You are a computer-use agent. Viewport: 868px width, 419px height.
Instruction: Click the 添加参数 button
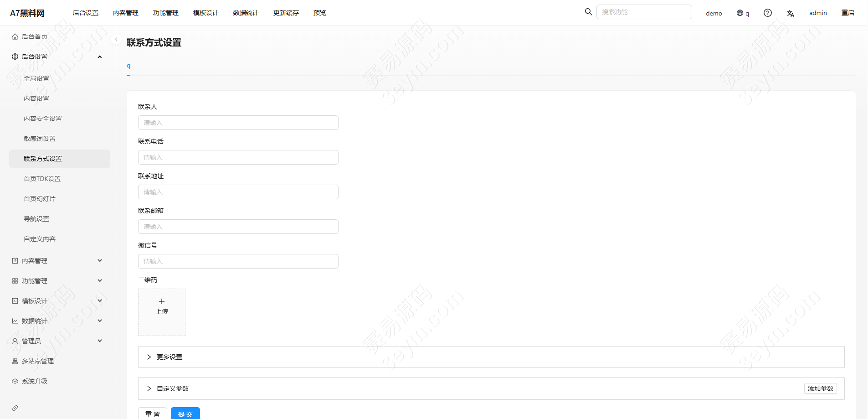click(x=820, y=388)
